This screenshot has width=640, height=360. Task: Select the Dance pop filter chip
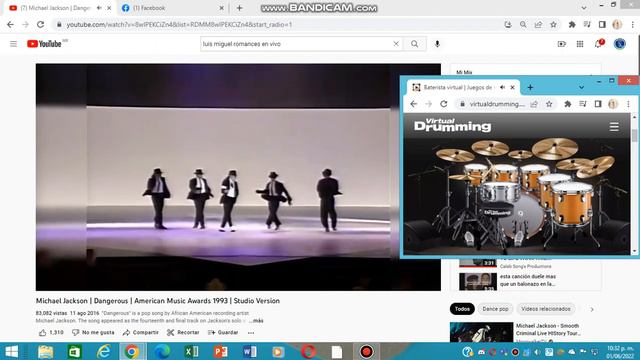coord(495,309)
